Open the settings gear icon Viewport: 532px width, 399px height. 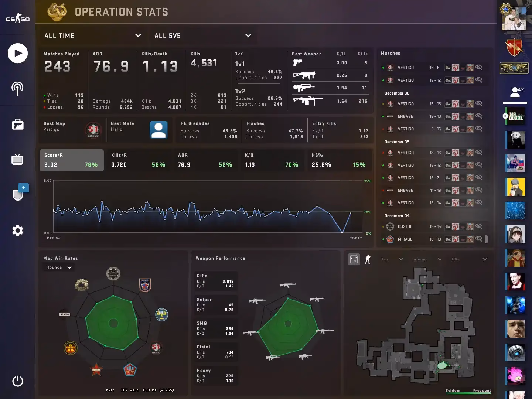pyautogui.click(x=18, y=231)
